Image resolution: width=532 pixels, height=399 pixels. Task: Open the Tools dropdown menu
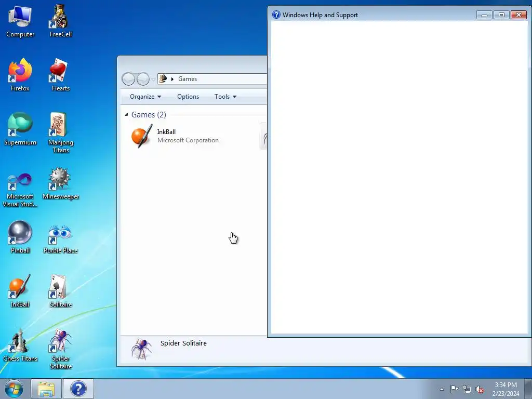[225, 97]
